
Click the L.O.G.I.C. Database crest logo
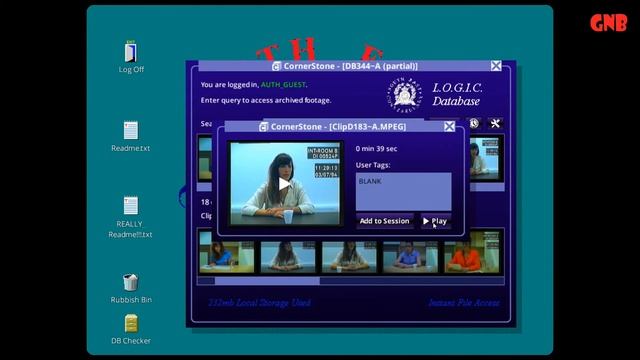pos(404,95)
